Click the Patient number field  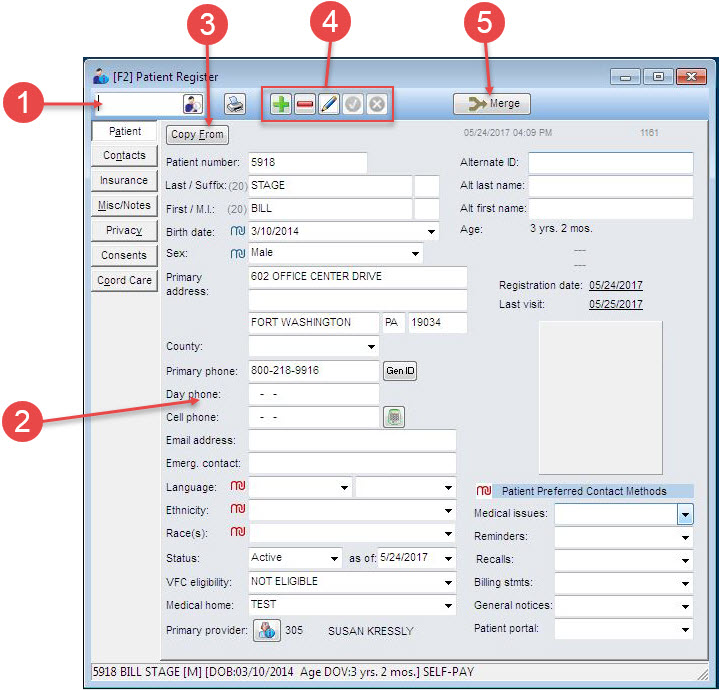point(308,162)
